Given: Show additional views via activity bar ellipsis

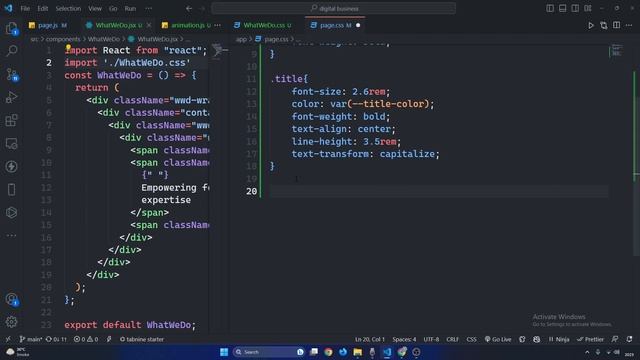Looking at the screenshot, I should tap(11, 236).
